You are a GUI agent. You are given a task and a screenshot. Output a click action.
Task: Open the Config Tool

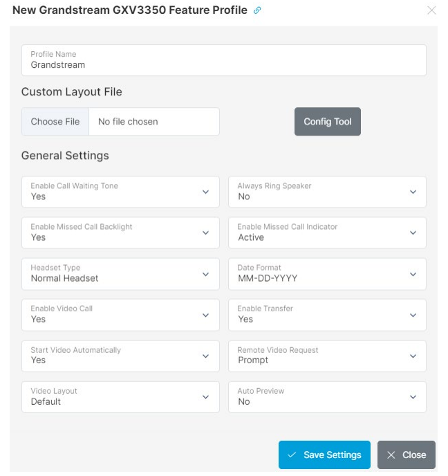coord(328,122)
